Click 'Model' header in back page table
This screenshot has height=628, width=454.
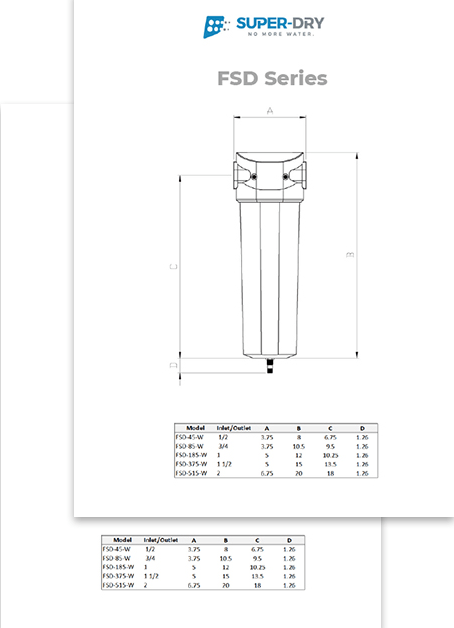pos(123,540)
